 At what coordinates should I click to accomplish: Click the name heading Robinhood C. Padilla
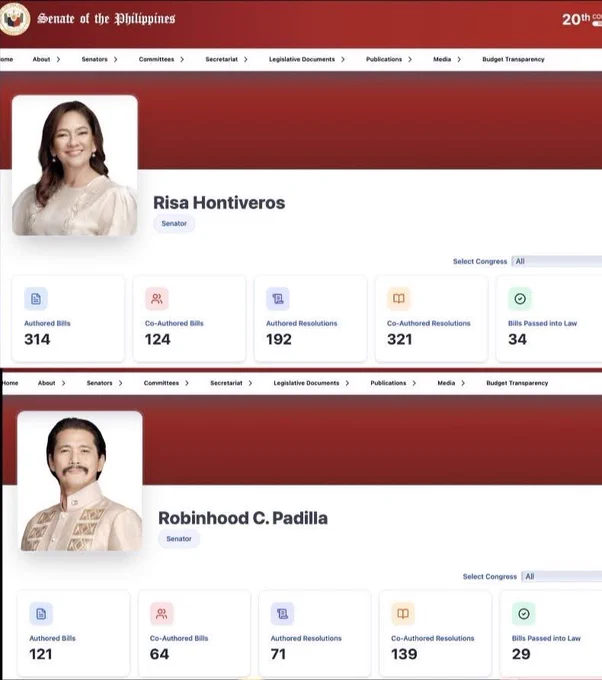pyautogui.click(x=243, y=518)
